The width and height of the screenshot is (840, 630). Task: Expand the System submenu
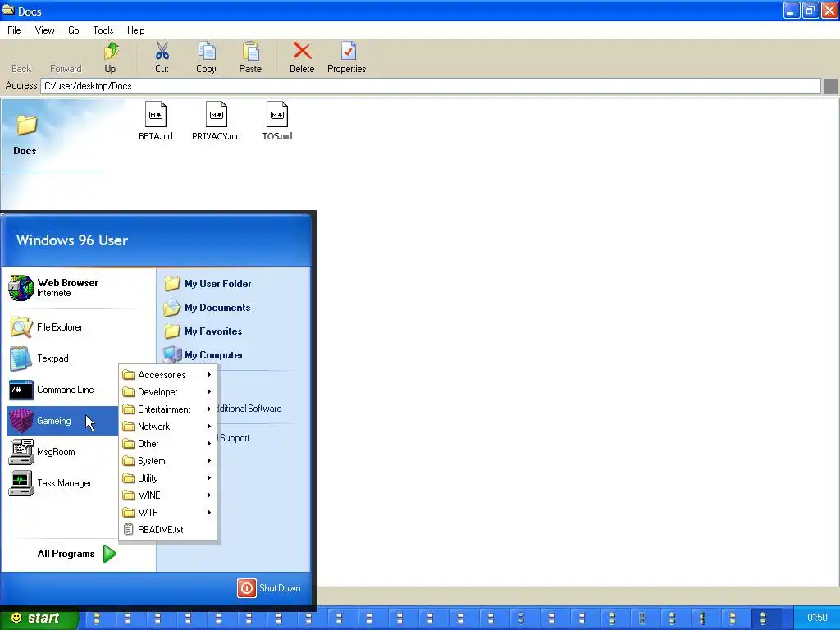pyautogui.click(x=167, y=461)
